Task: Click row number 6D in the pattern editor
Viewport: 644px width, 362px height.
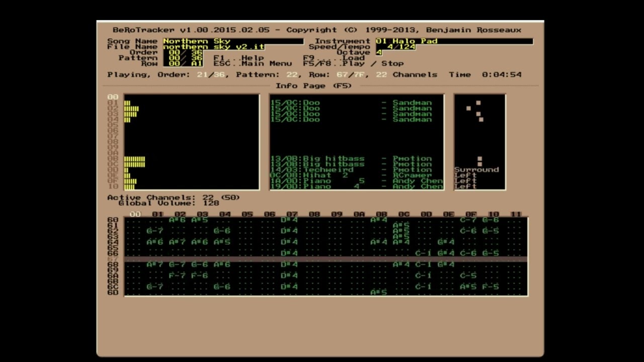Action: (x=113, y=293)
